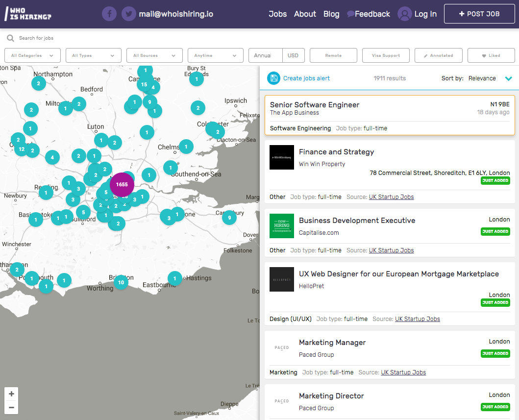This screenshot has width=519, height=420.
Task: Open the Facebook page icon
Action: point(109,14)
